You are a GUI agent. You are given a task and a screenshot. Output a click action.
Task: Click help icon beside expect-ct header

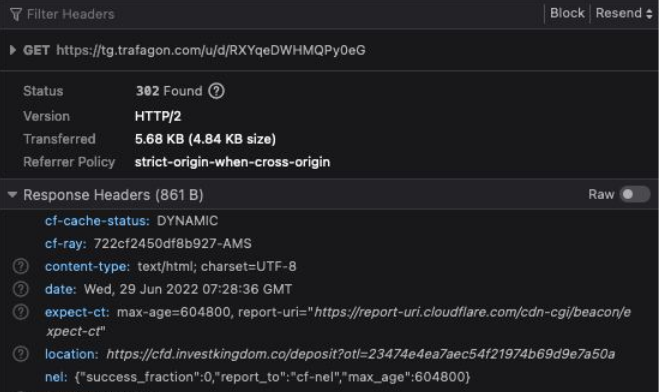[x=21, y=312]
